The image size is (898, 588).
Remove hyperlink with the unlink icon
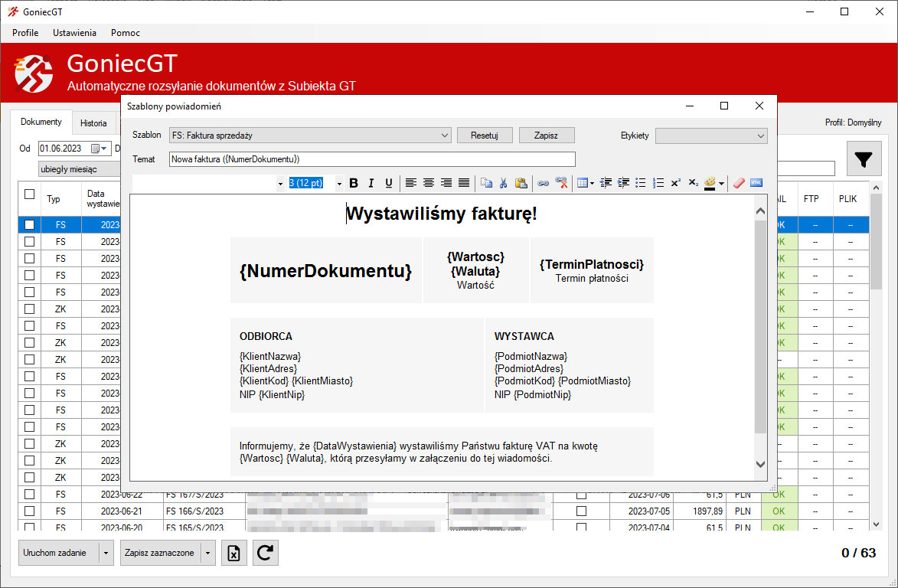point(560,183)
